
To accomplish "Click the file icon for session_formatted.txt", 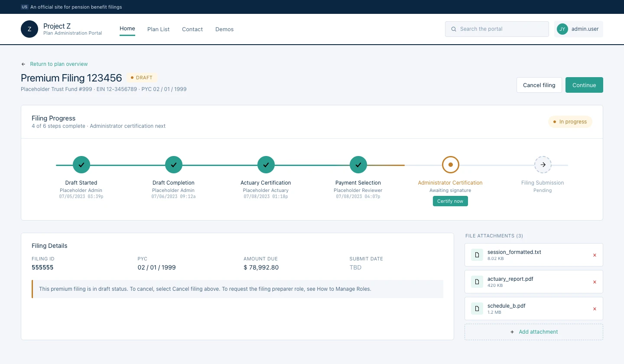I will coord(477,255).
